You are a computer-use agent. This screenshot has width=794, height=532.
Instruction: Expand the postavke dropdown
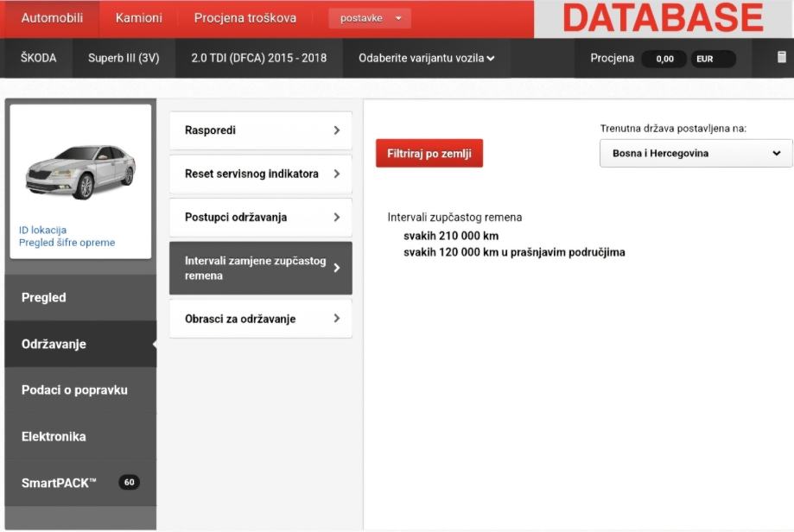click(370, 18)
